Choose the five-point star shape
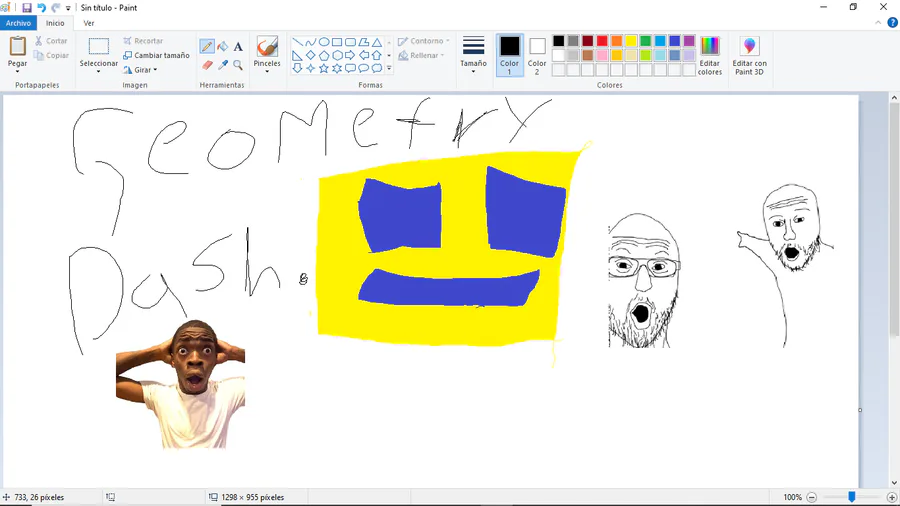Viewport: 900px width, 506px height. tap(324, 68)
